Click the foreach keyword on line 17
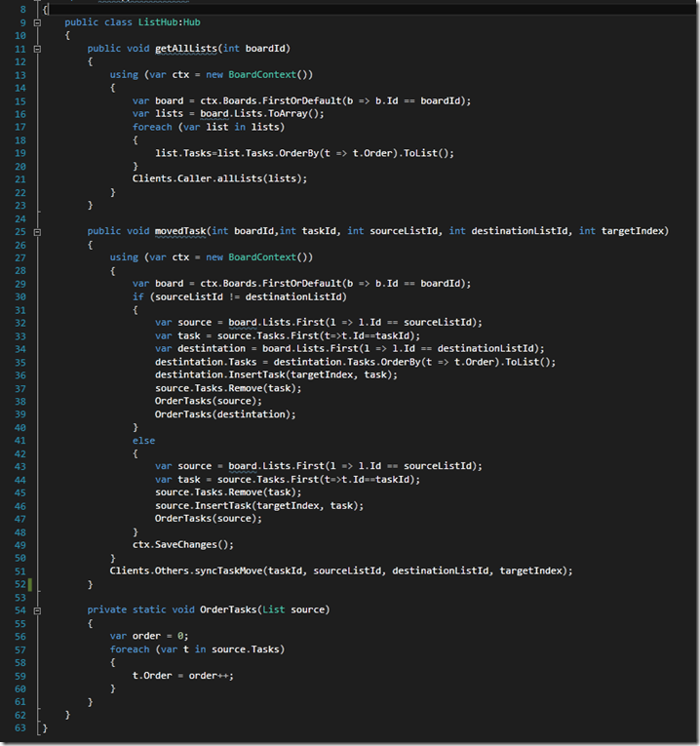This screenshot has height=746, width=700. pyautogui.click(x=152, y=127)
